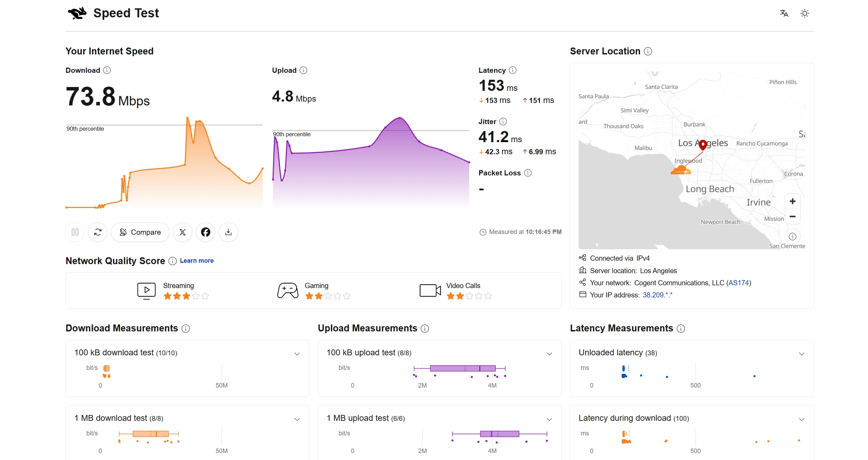Open the Latency info icon

click(x=513, y=70)
